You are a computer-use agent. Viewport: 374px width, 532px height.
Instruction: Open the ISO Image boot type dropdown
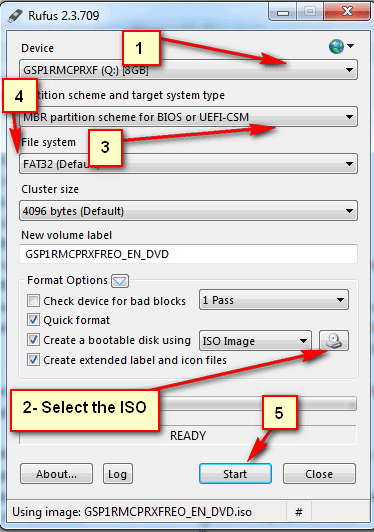click(x=255, y=341)
